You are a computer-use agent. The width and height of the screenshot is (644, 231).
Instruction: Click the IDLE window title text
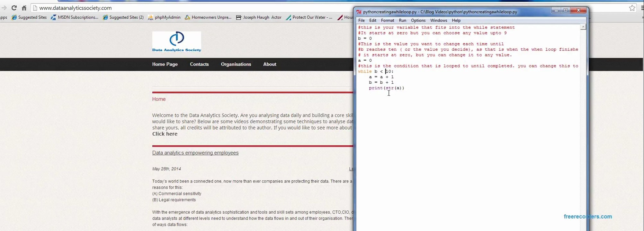pyautogui.click(x=440, y=12)
